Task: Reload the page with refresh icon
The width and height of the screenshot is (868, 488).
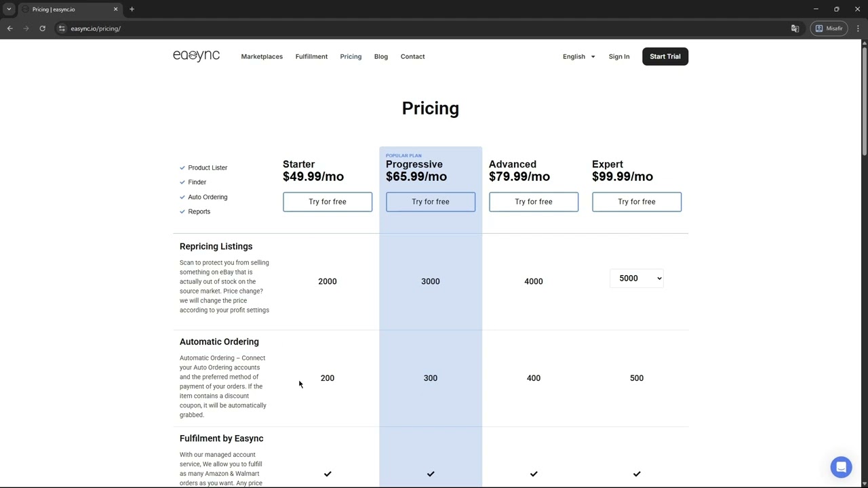Action: 42,28
